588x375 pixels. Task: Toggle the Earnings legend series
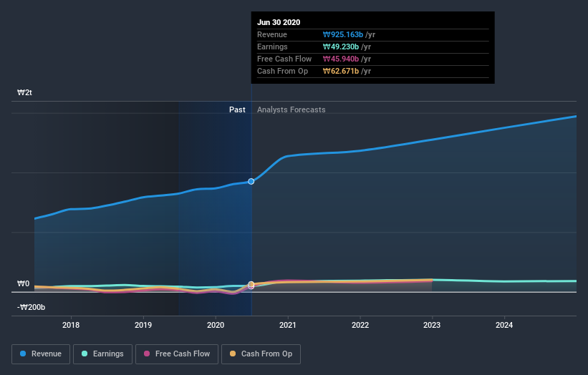click(102, 354)
